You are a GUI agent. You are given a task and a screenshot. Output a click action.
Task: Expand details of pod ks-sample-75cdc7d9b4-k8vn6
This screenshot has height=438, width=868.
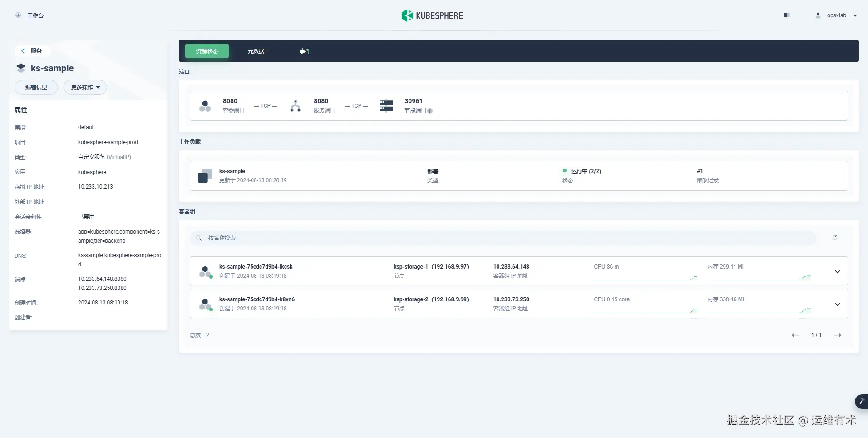point(837,304)
